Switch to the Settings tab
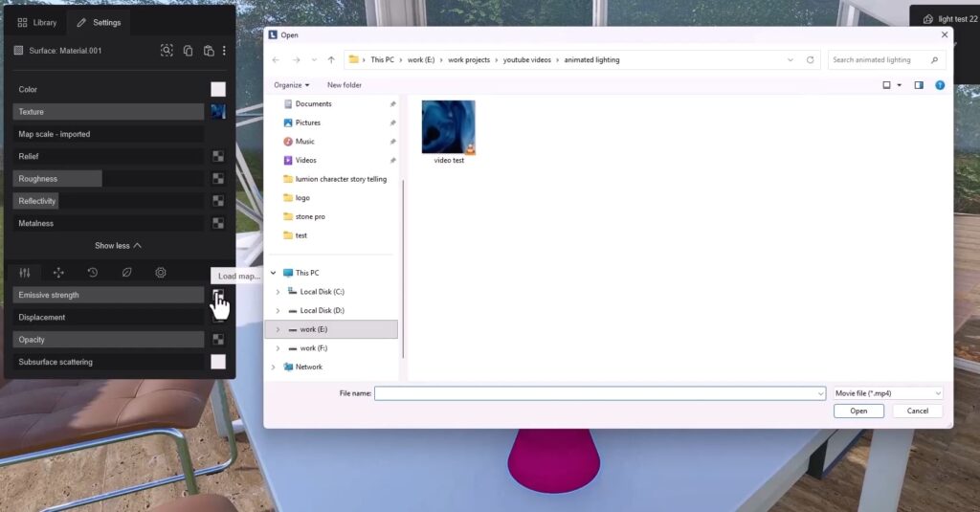 coord(99,23)
